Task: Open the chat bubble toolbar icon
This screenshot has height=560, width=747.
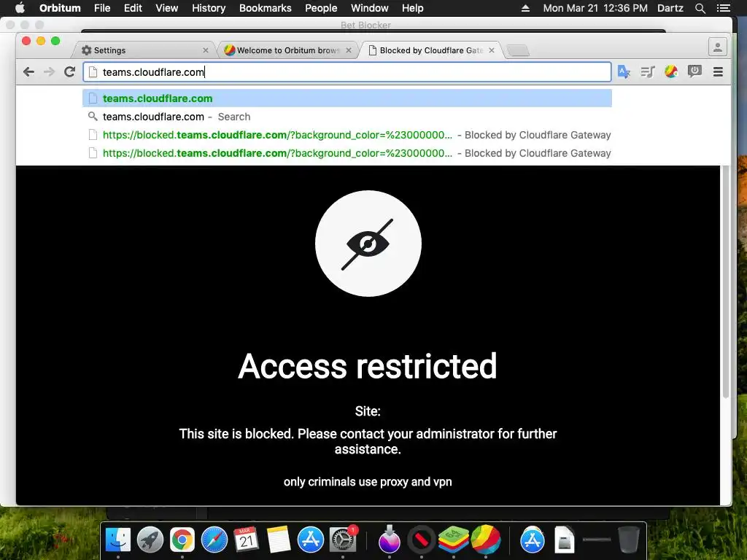Action: coord(694,72)
